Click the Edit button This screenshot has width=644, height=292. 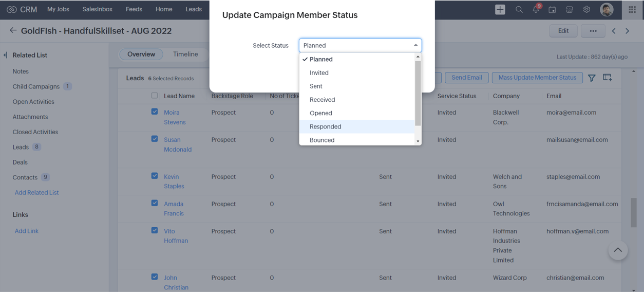tap(563, 31)
